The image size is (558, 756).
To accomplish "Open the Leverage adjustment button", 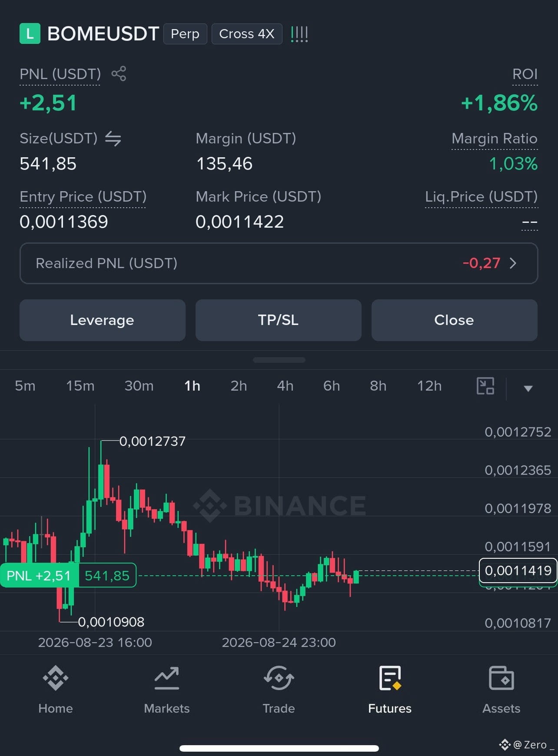I will 103,320.
